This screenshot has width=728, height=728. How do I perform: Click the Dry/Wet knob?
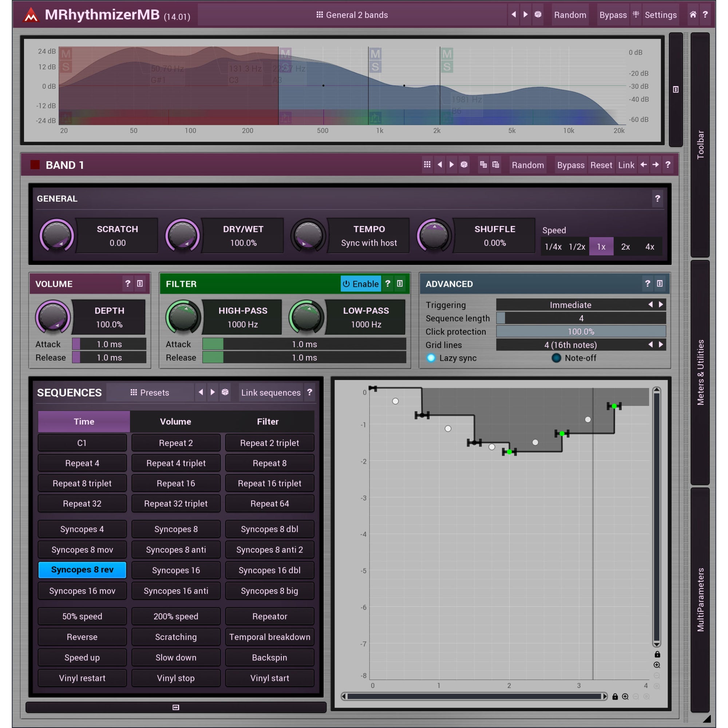(182, 235)
